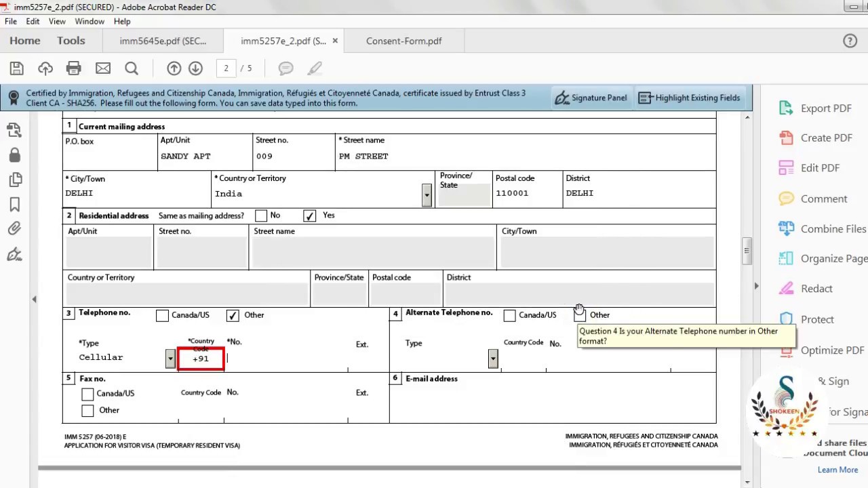Open the Help question mark icon
Screen dimensions: 868x488
coord(850,41)
